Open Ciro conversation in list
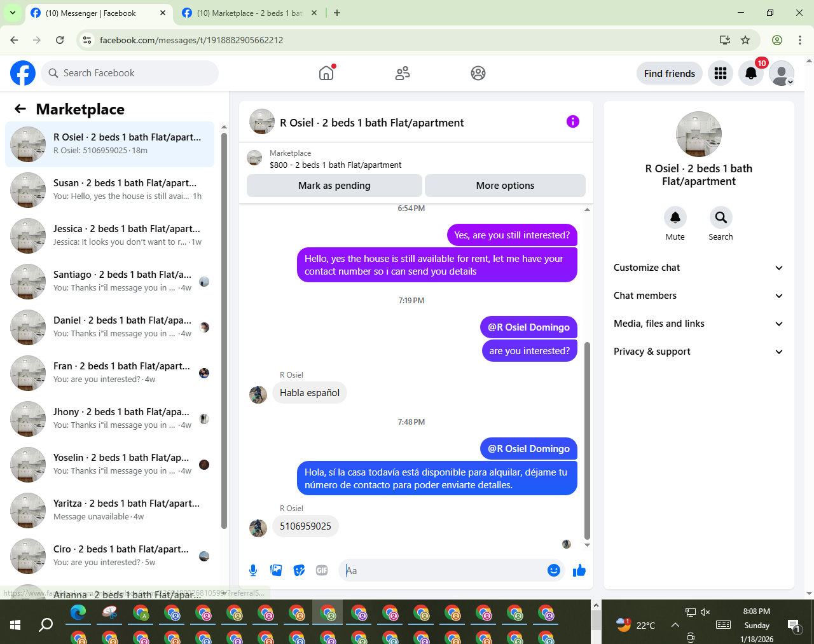 (x=109, y=556)
